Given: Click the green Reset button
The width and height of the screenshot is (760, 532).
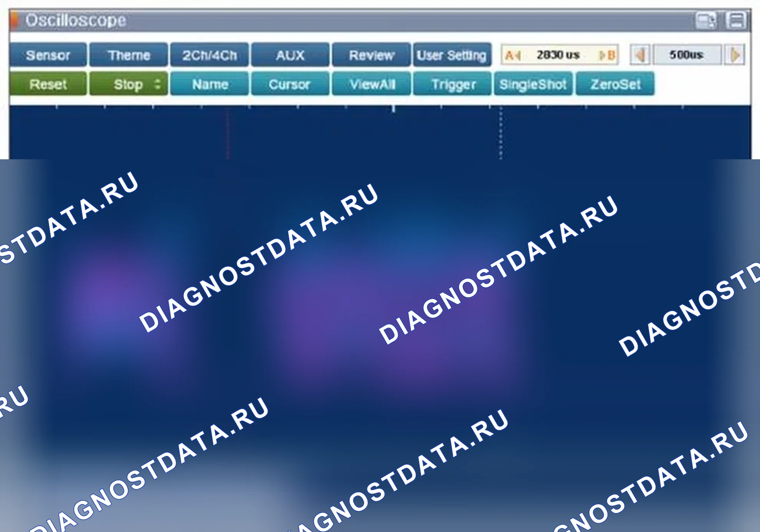Looking at the screenshot, I should tap(48, 84).
